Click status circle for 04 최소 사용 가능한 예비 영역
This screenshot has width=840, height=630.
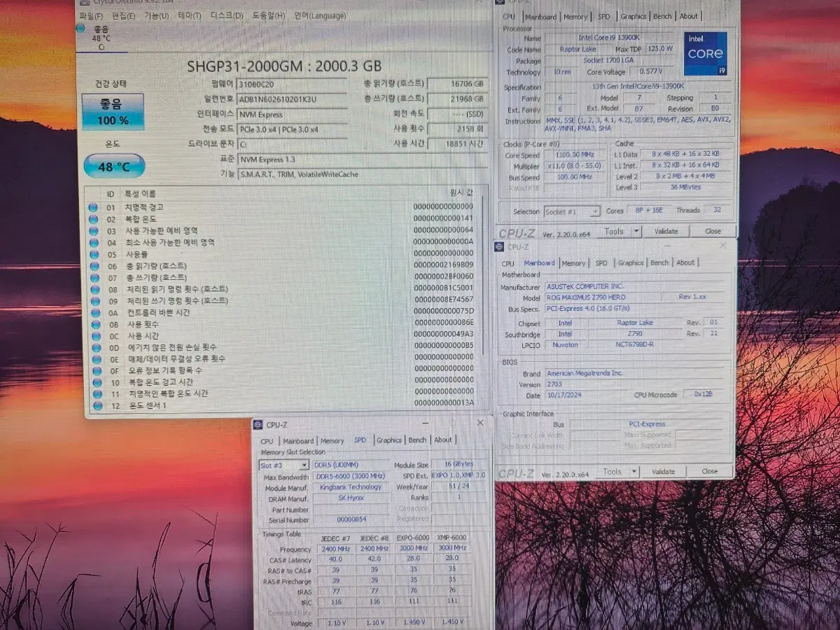pyautogui.click(x=94, y=242)
